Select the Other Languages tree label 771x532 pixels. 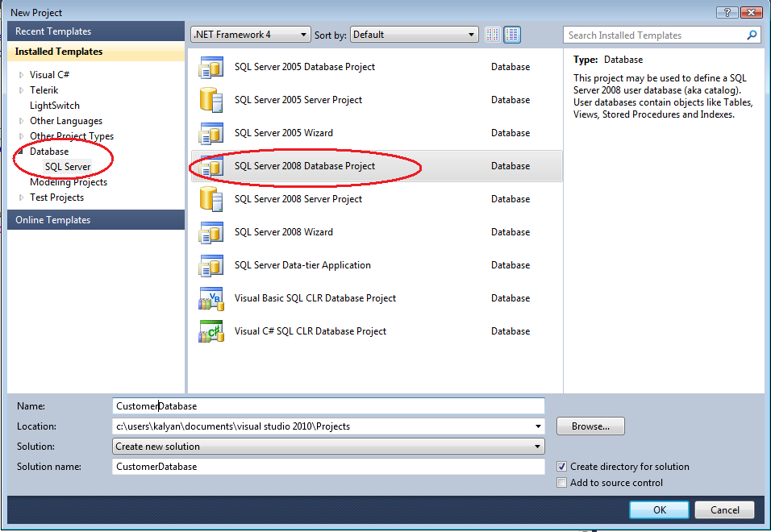tap(66, 121)
